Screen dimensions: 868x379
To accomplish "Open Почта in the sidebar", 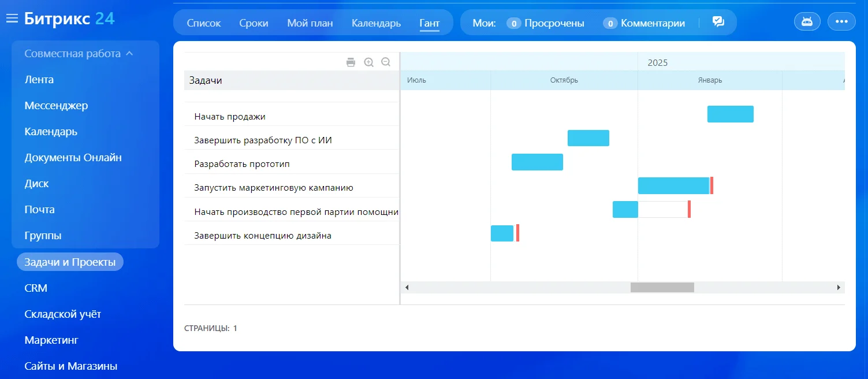I will pos(39,210).
